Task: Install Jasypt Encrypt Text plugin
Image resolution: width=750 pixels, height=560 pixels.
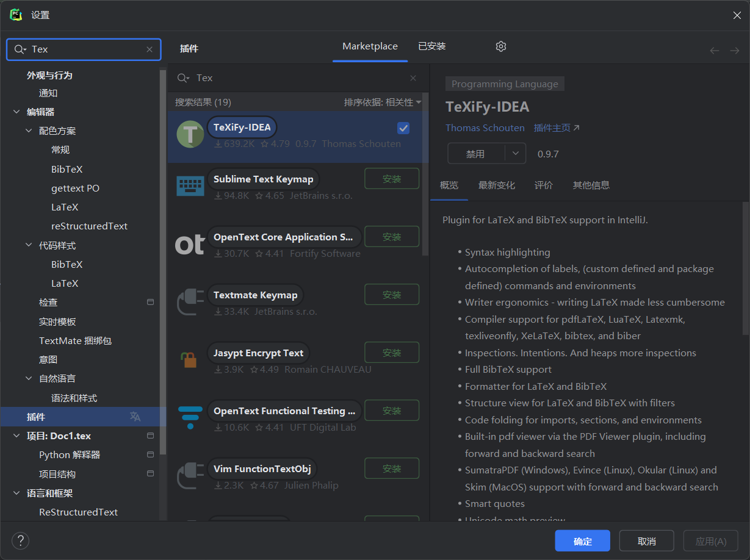Action: [392, 353]
